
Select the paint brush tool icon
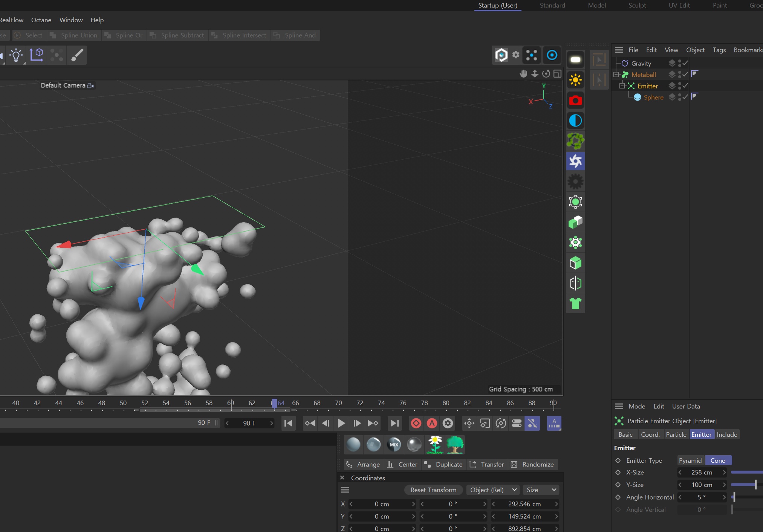(x=77, y=55)
